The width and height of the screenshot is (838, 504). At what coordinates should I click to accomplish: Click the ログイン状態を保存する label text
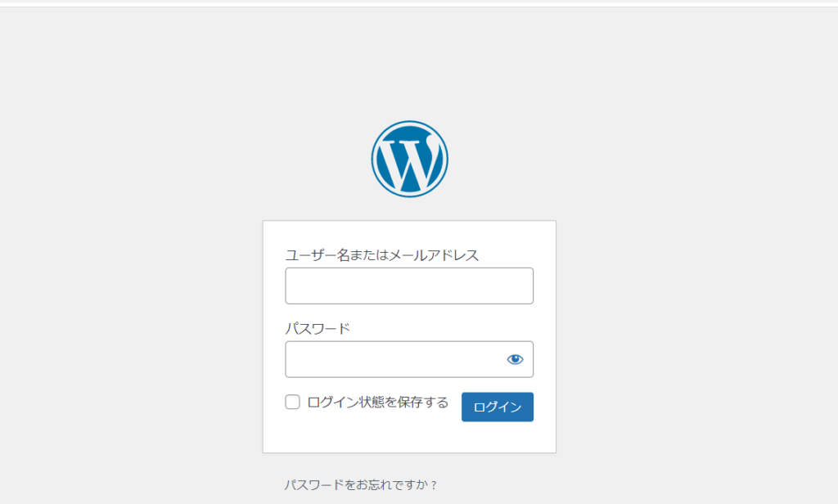378,402
